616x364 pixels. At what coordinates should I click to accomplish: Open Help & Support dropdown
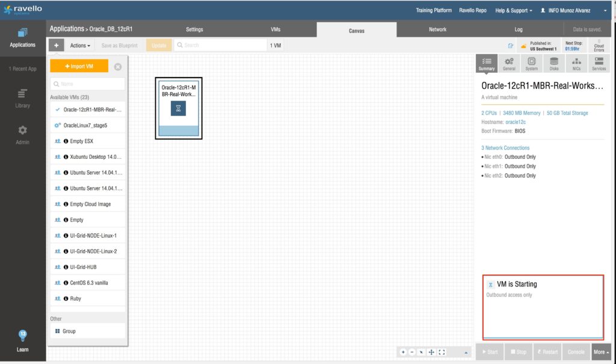pyautogui.click(x=513, y=10)
